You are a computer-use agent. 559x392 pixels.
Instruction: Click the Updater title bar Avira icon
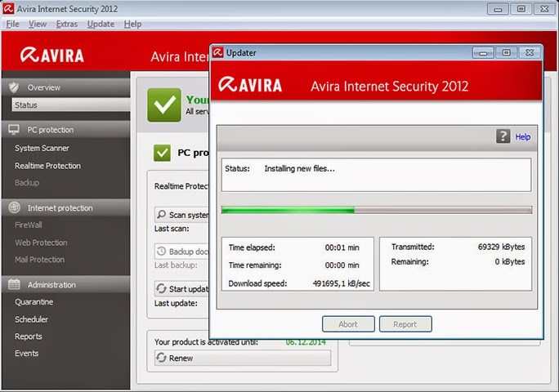coord(218,52)
